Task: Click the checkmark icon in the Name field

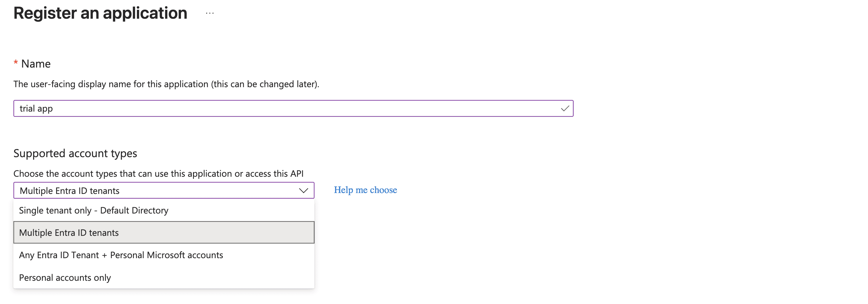Action: click(x=565, y=109)
